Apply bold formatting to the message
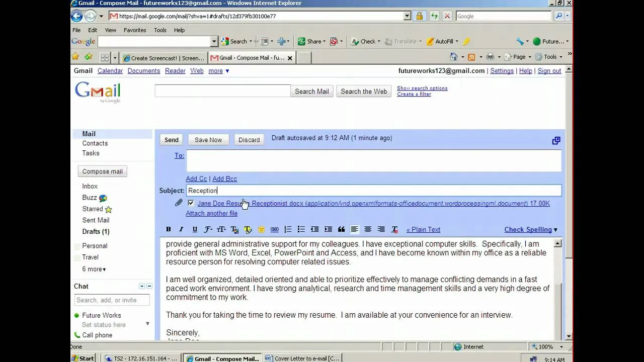The width and height of the screenshot is (644, 362). [x=168, y=229]
